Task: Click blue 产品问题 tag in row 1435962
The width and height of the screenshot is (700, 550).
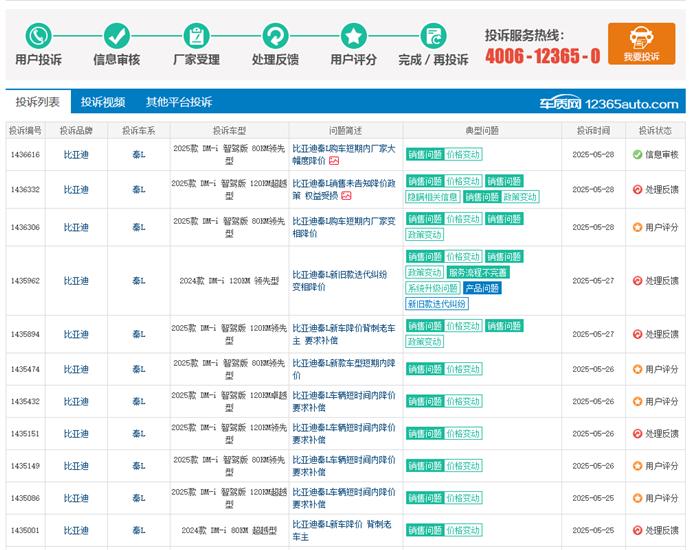Action: [482, 288]
